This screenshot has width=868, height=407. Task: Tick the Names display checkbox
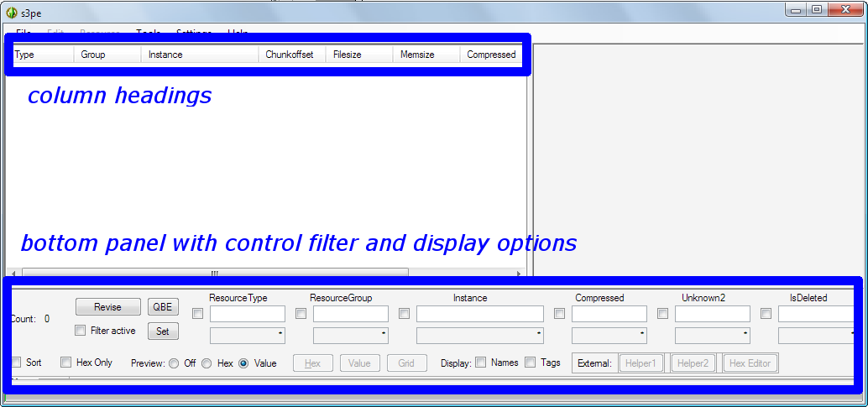point(481,363)
